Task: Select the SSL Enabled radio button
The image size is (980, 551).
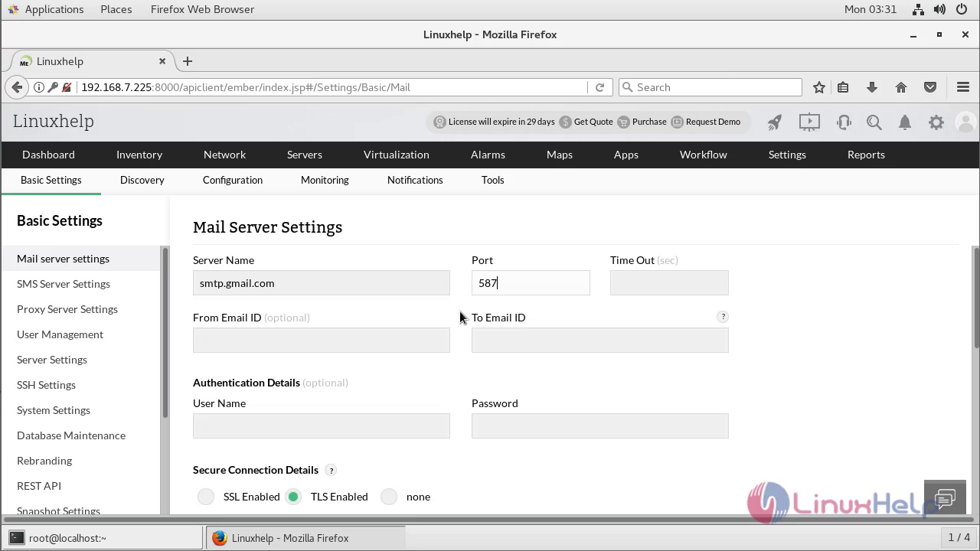Action: pos(206,497)
